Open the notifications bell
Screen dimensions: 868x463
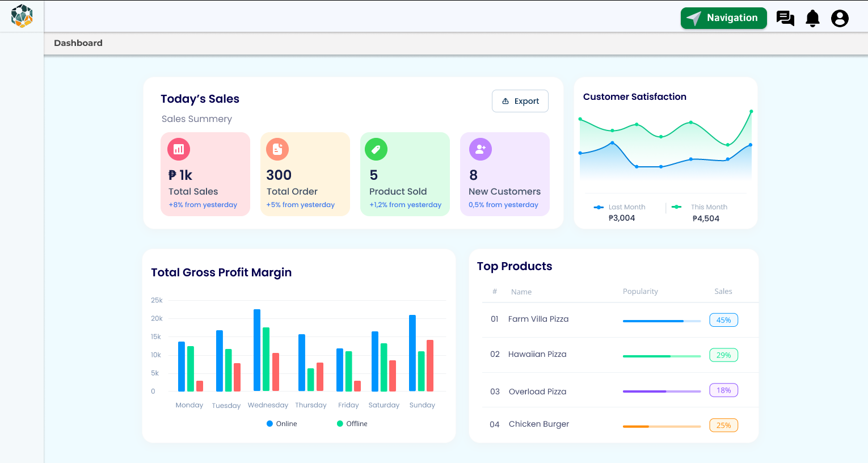pyautogui.click(x=813, y=18)
